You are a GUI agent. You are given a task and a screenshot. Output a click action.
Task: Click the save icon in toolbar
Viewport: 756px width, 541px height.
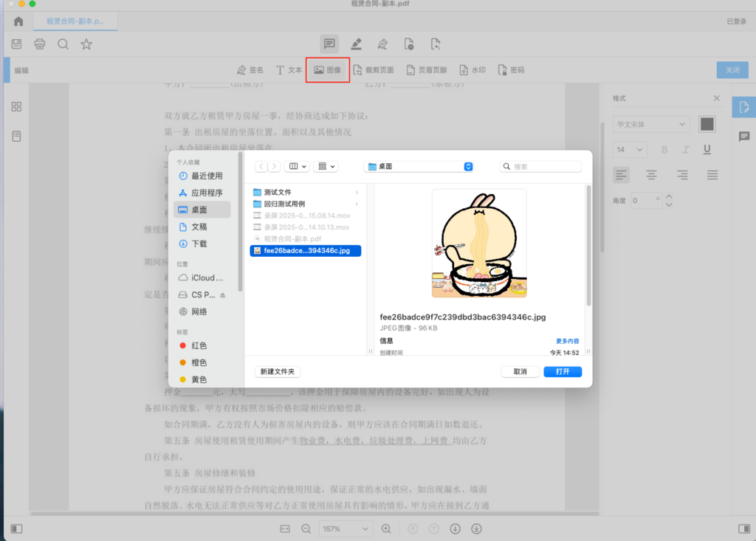(x=17, y=44)
